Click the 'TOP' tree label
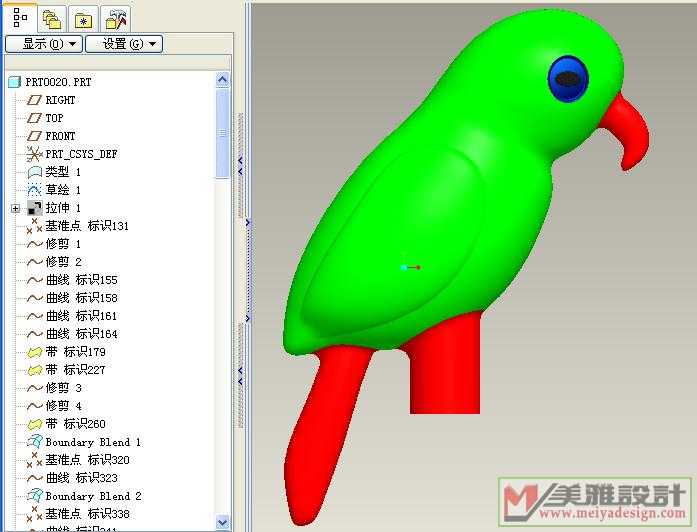This screenshot has width=697, height=532. click(x=54, y=118)
